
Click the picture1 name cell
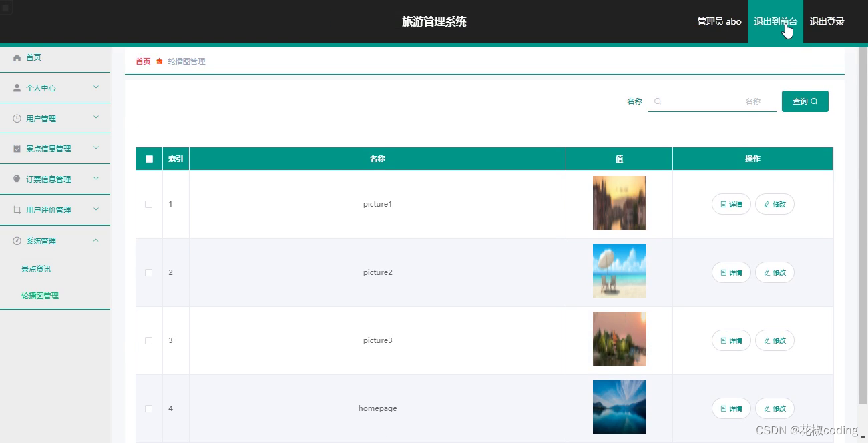[377, 204]
